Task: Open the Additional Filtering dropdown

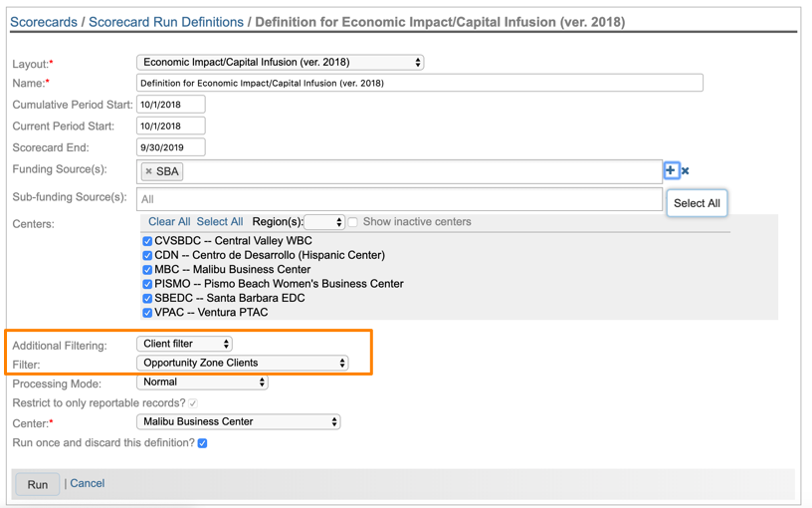Action: (x=184, y=344)
